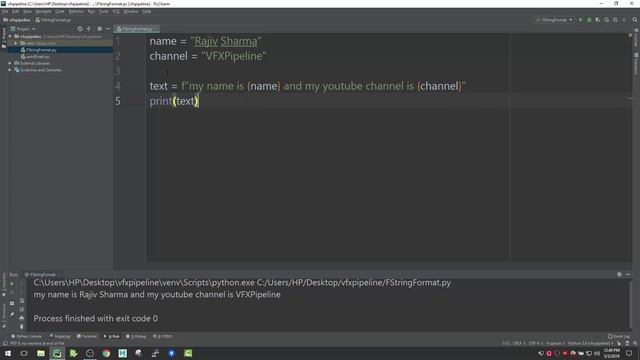The height and width of the screenshot is (360, 640).
Task: Open the Window menu
Action: [x=131, y=11]
